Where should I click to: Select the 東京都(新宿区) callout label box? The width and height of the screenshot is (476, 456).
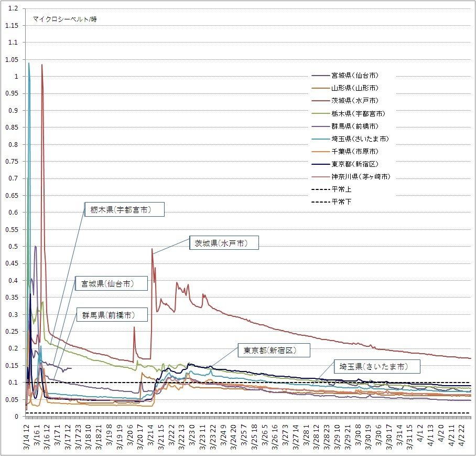coord(274,350)
